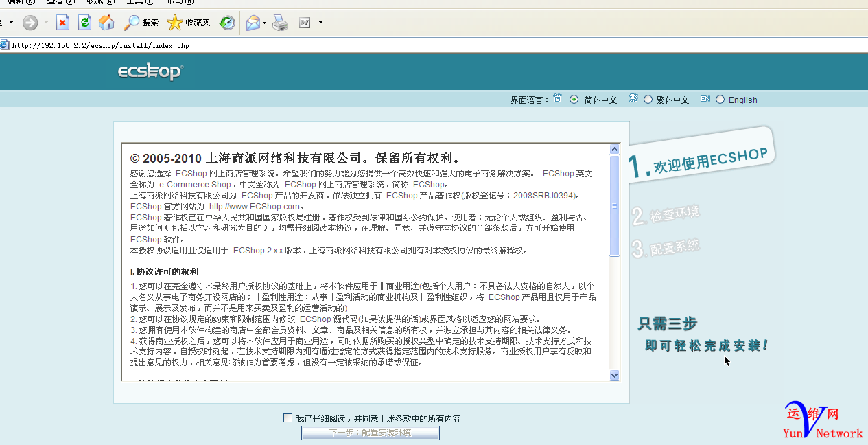Open the Back button history dropdown arrow
868x445 pixels.
(11, 23)
